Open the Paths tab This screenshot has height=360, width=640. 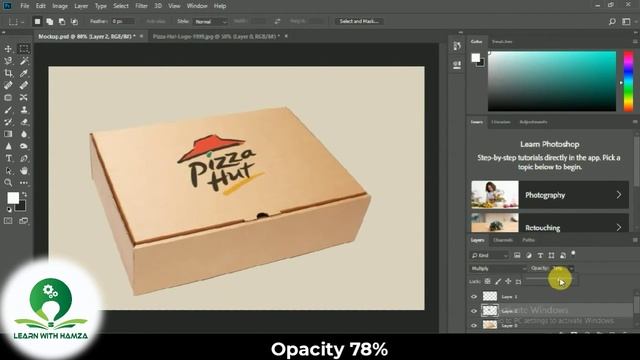[528, 240]
